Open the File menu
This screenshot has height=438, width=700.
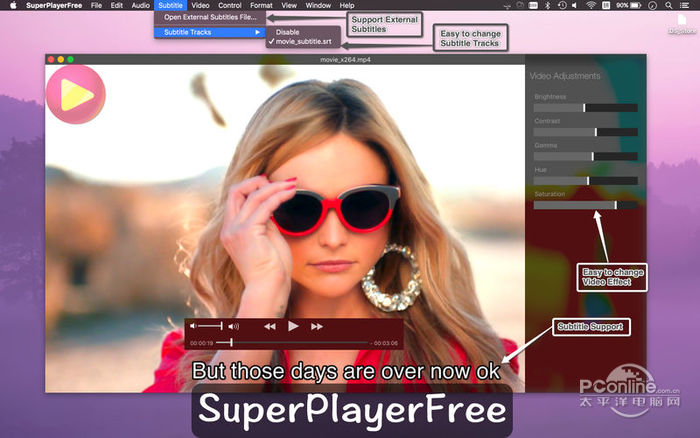pyautogui.click(x=96, y=5)
